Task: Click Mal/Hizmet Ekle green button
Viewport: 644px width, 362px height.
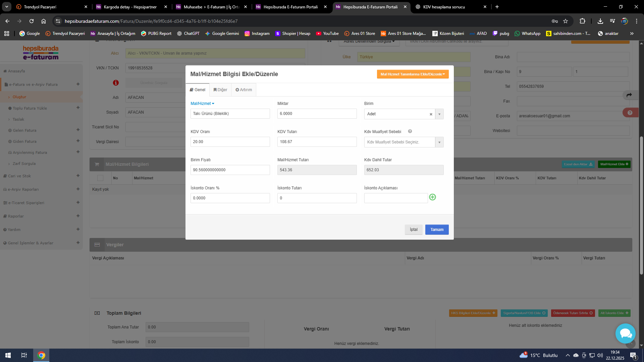Action: click(x=614, y=164)
